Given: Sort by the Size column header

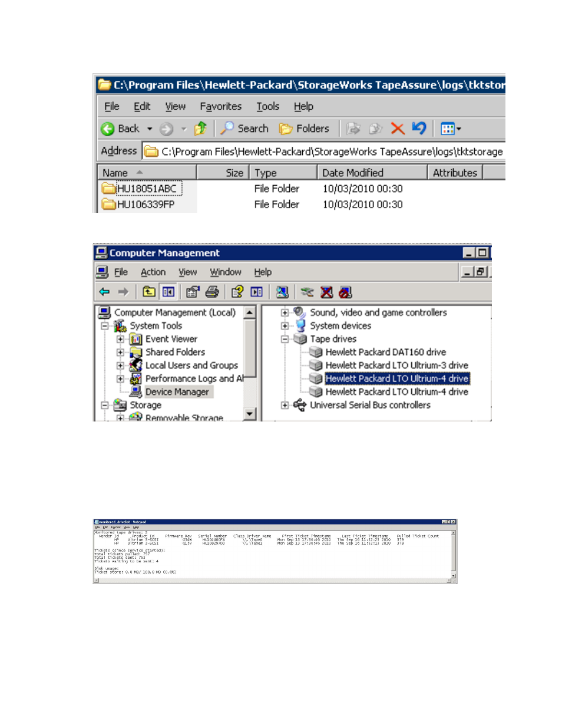Looking at the screenshot, I should coord(223,173).
